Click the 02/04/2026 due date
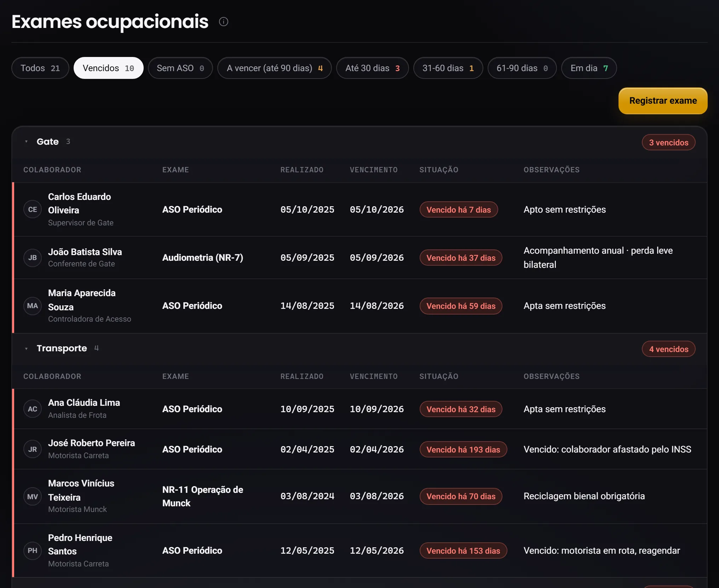 [x=377, y=449]
